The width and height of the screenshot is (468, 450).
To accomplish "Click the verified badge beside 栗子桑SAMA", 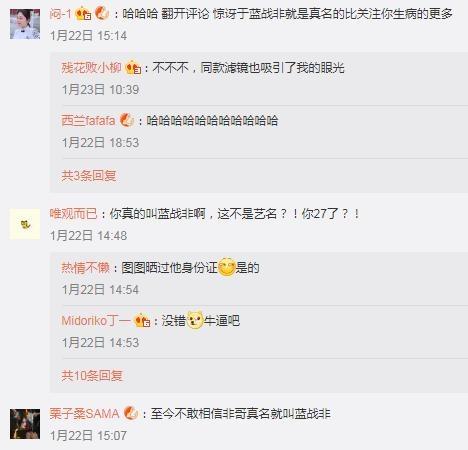I will [x=131, y=414].
